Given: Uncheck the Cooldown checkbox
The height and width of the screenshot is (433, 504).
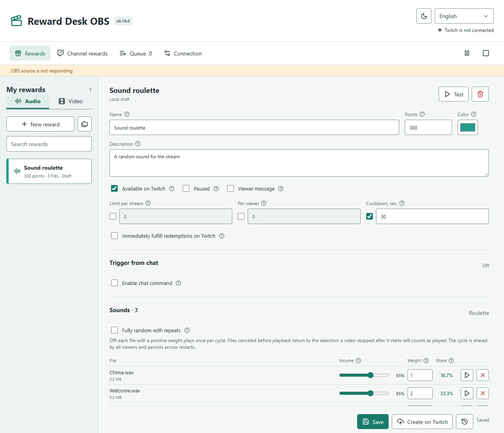Looking at the screenshot, I should coord(370,216).
